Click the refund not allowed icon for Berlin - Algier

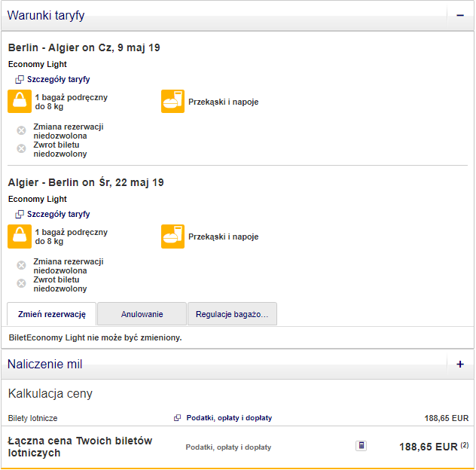pos(21,148)
